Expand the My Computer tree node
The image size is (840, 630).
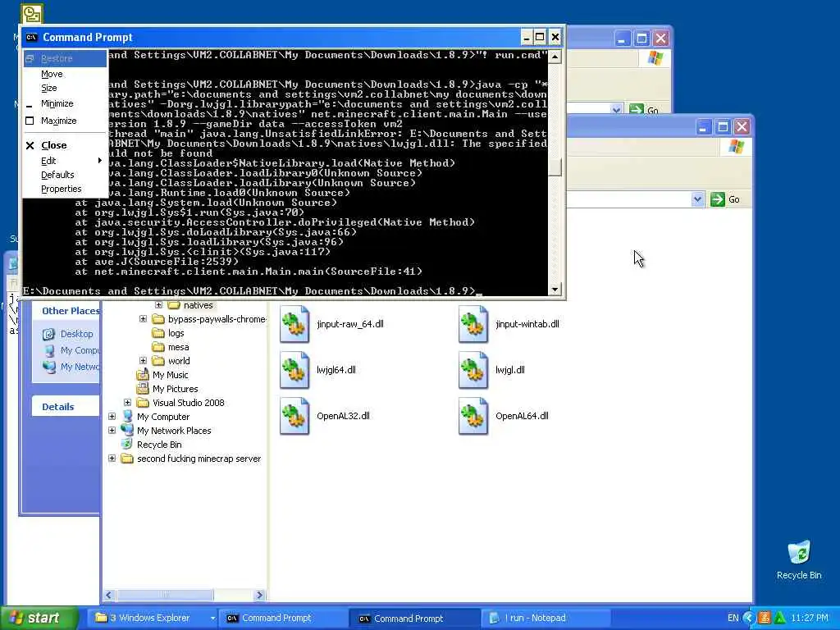tap(112, 416)
